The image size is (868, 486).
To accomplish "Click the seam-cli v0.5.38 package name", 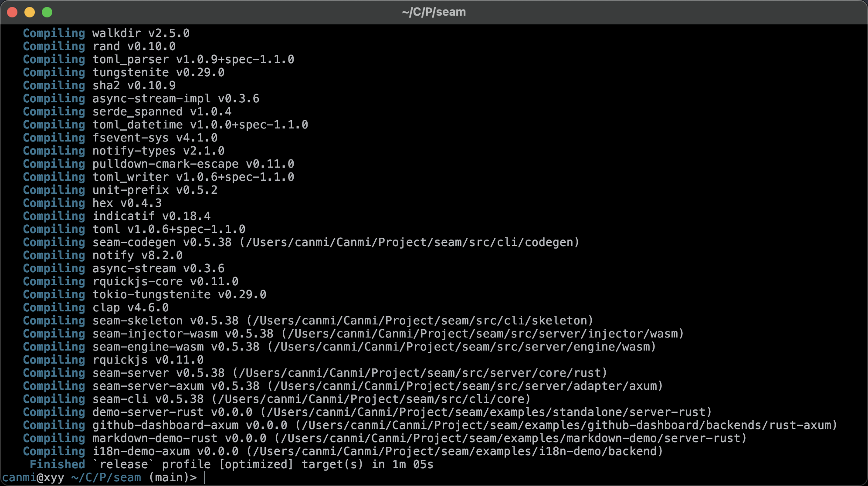I will click(x=120, y=399).
